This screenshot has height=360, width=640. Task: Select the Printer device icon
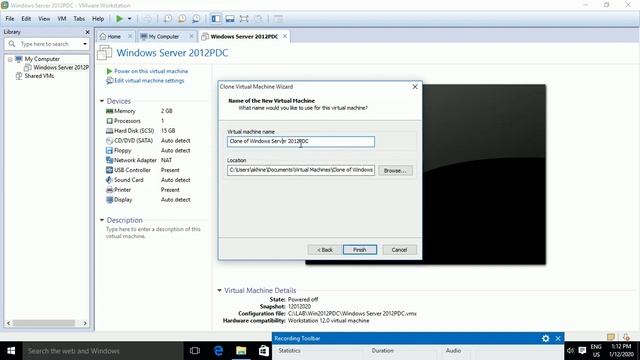[109, 190]
